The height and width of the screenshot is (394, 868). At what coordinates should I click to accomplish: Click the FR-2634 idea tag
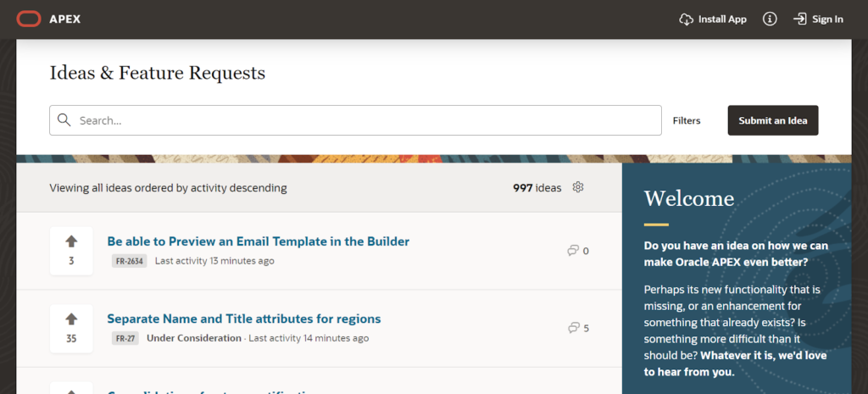point(129,261)
